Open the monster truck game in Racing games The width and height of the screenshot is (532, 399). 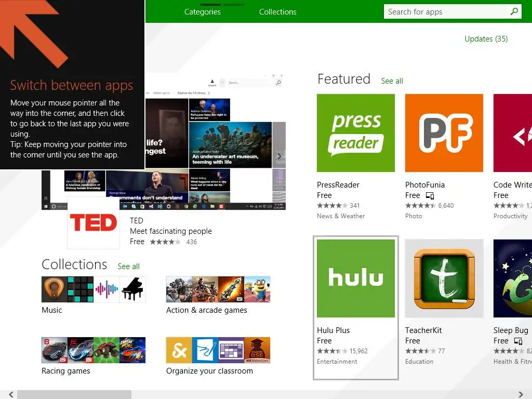(106, 350)
